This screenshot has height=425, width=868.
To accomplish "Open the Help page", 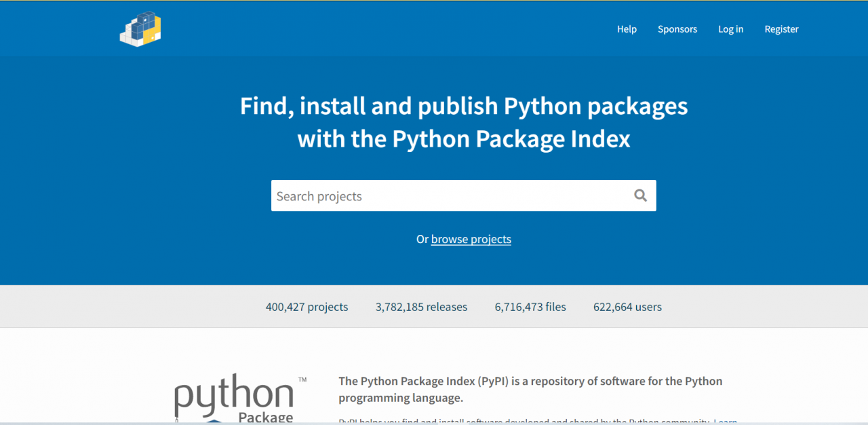I will pos(627,29).
